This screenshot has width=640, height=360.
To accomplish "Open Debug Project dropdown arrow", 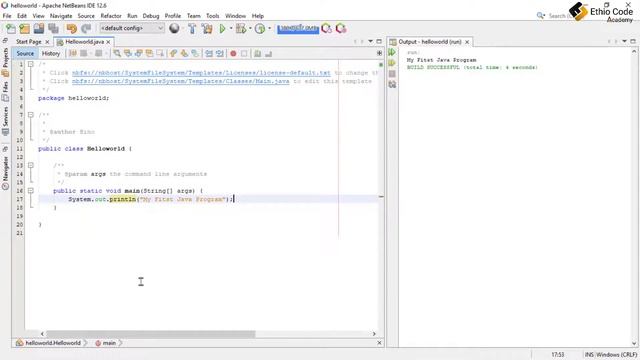I will (250, 29).
